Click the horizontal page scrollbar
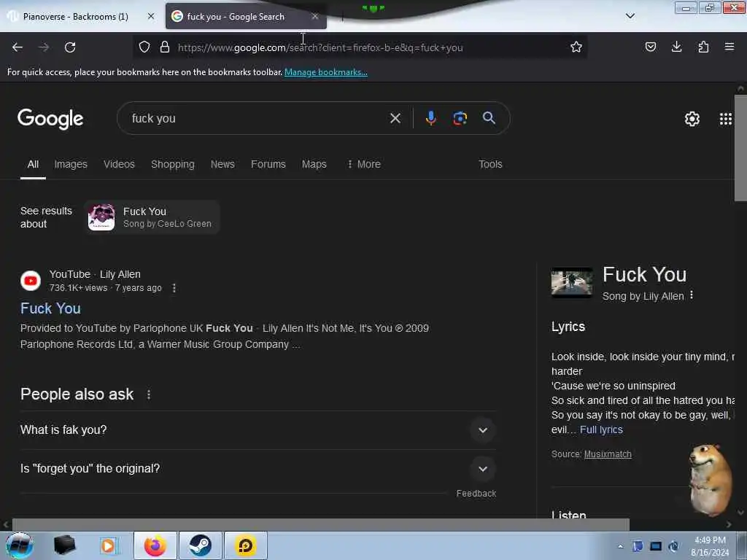This screenshot has width=747, height=560. tap(320, 525)
